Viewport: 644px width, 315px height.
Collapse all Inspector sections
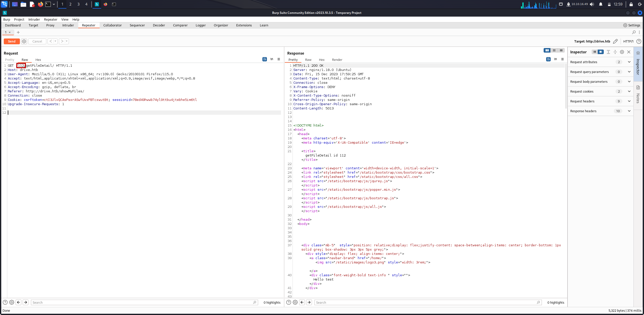coord(615,52)
